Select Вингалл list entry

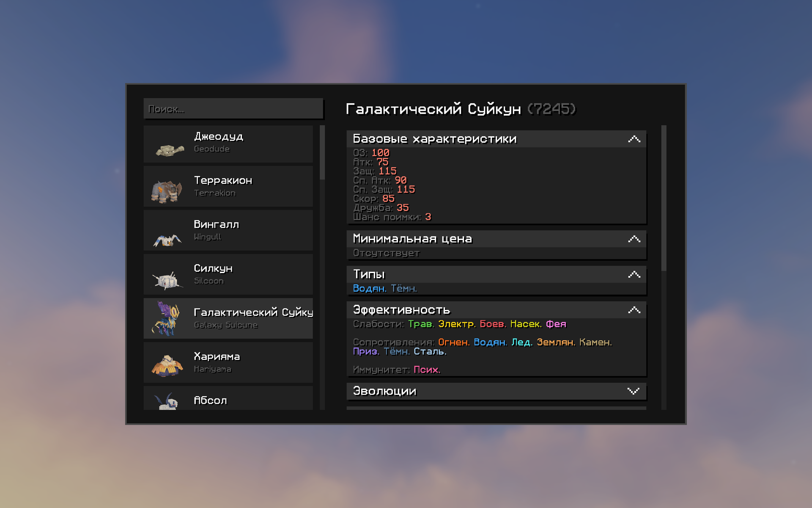point(228,230)
